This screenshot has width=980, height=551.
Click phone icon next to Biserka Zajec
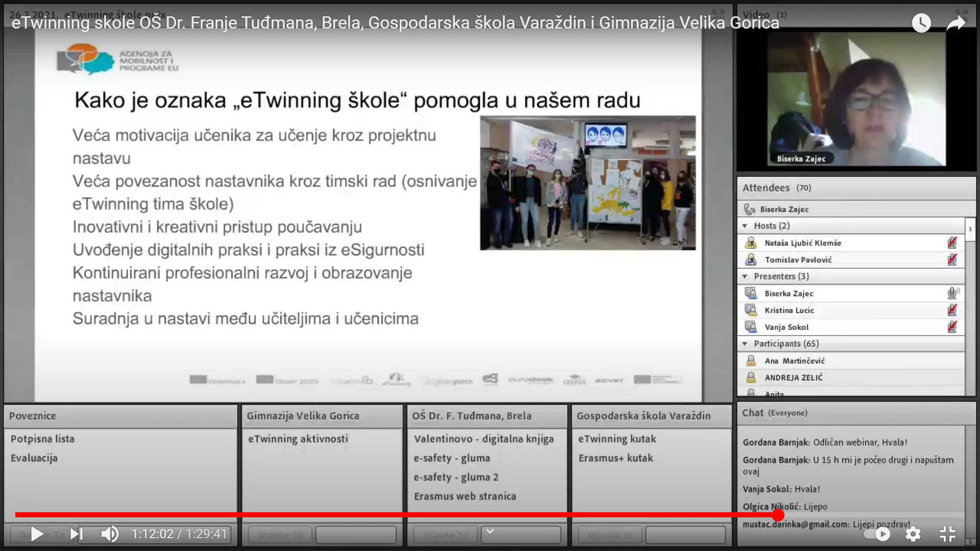coord(749,209)
